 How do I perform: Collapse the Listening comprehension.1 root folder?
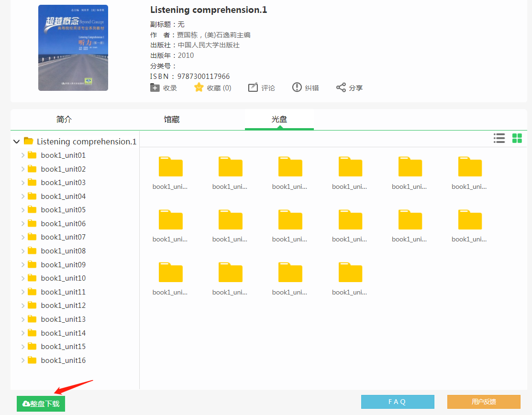click(17, 142)
